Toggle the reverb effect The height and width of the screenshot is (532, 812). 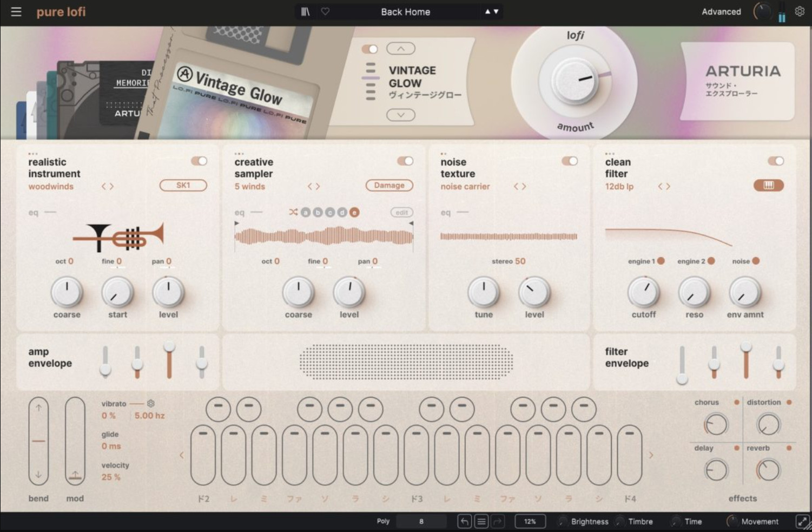(x=789, y=448)
